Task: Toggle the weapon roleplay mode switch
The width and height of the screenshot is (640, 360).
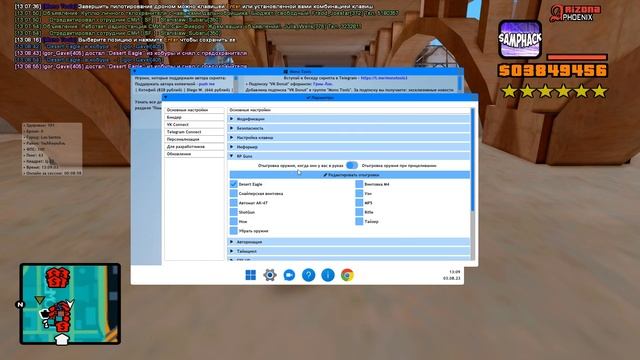Action: [x=351, y=165]
